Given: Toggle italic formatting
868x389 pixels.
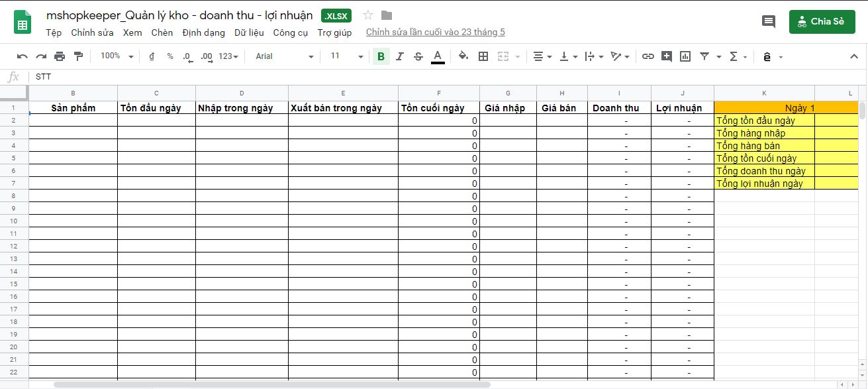Looking at the screenshot, I should coord(399,57).
